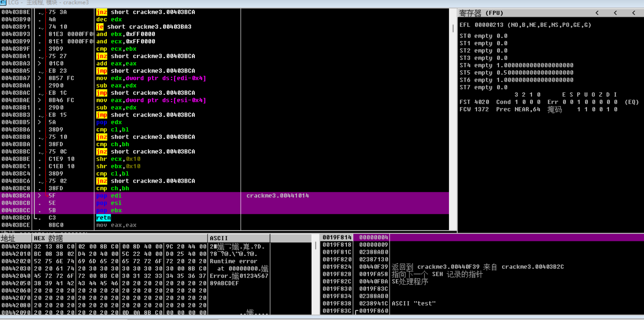Click the leftmost arrow in registers header
Image resolution: width=644 pixels, height=320 pixels.
click(597, 13)
